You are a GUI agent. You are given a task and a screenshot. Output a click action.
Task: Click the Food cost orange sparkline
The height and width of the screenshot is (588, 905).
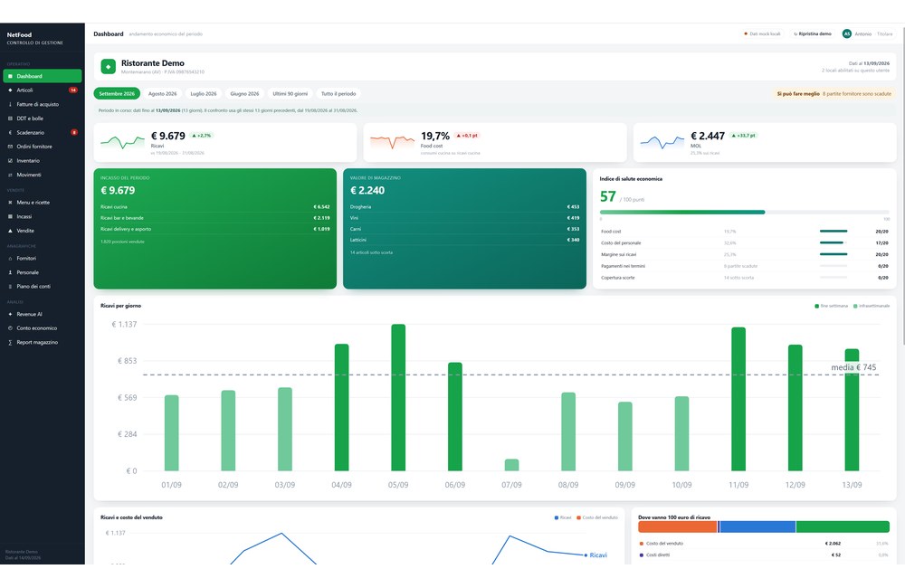point(393,141)
